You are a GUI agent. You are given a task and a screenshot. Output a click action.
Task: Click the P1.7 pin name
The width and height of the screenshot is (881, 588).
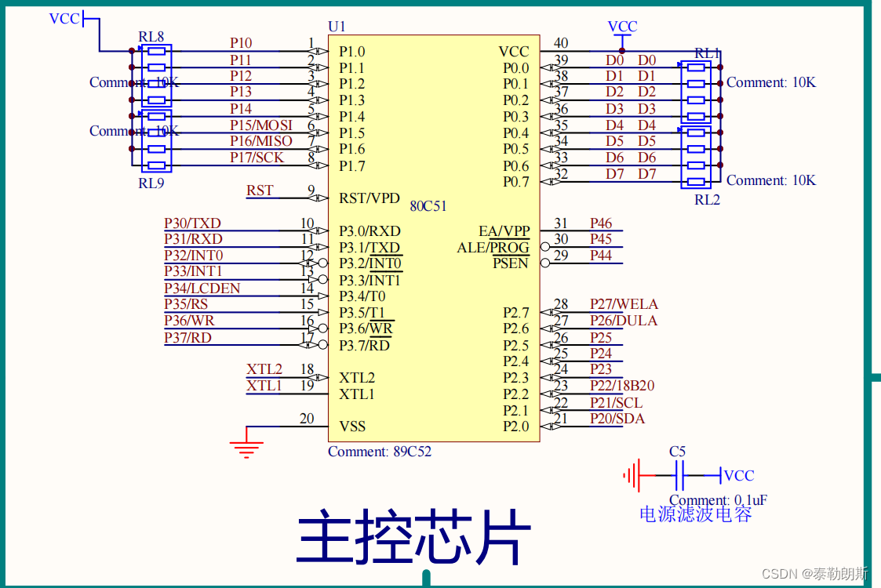(351, 166)
